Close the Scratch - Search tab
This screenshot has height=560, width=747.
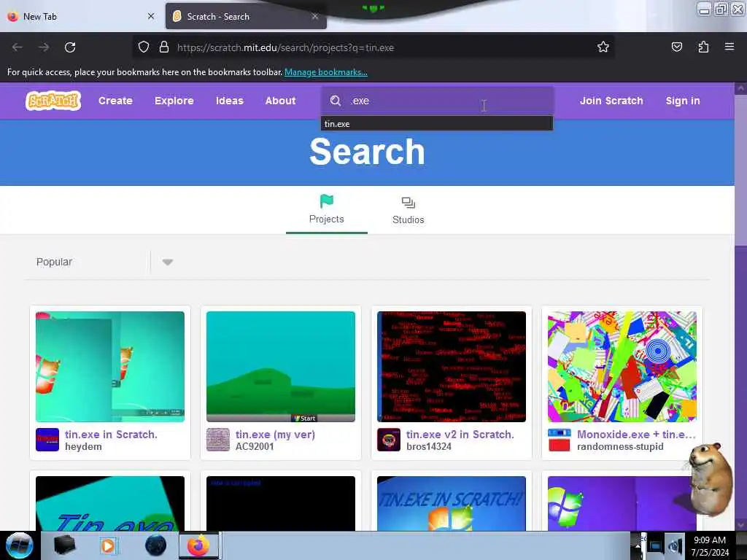click(x=315, y=16)
